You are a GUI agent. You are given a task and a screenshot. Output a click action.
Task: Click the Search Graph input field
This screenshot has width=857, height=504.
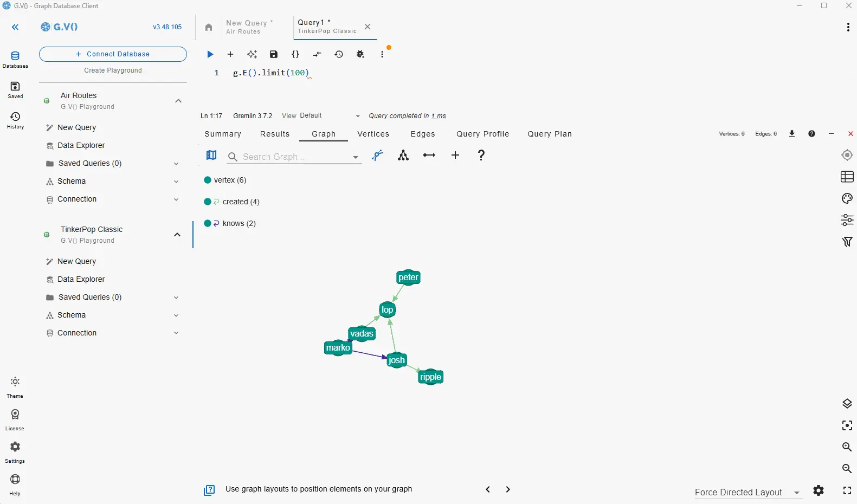coord(295,157)
